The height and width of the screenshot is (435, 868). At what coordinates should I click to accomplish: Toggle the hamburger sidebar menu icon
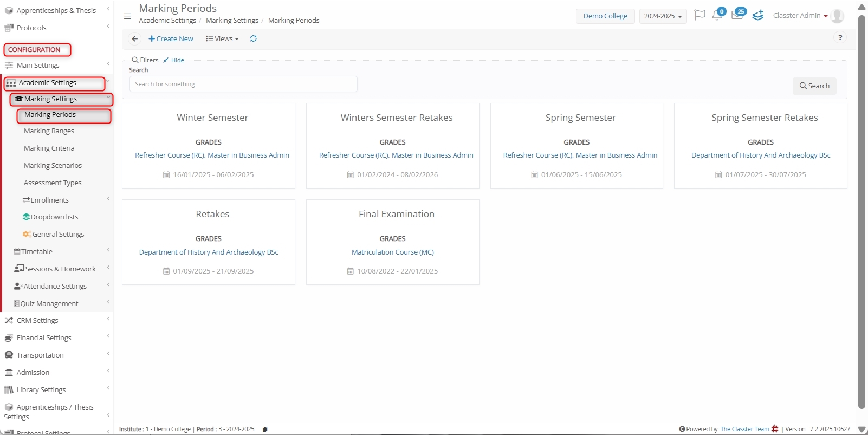click(x=127, y=16)
